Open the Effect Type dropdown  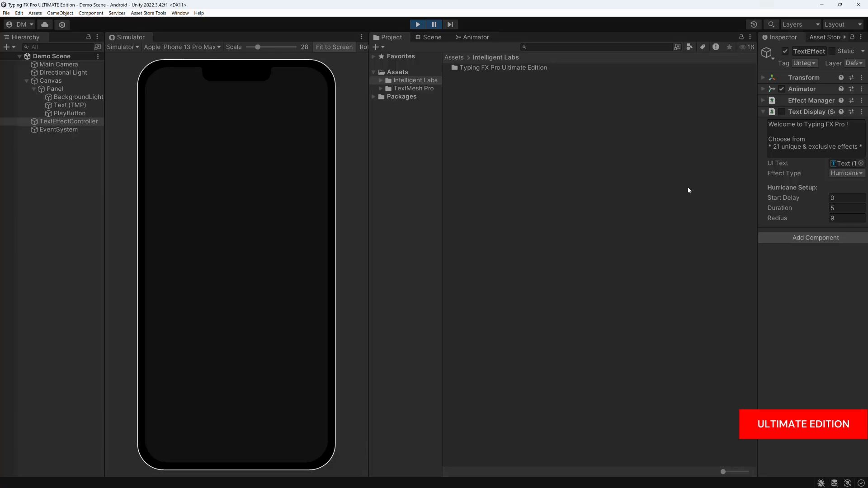click(847, 173)
